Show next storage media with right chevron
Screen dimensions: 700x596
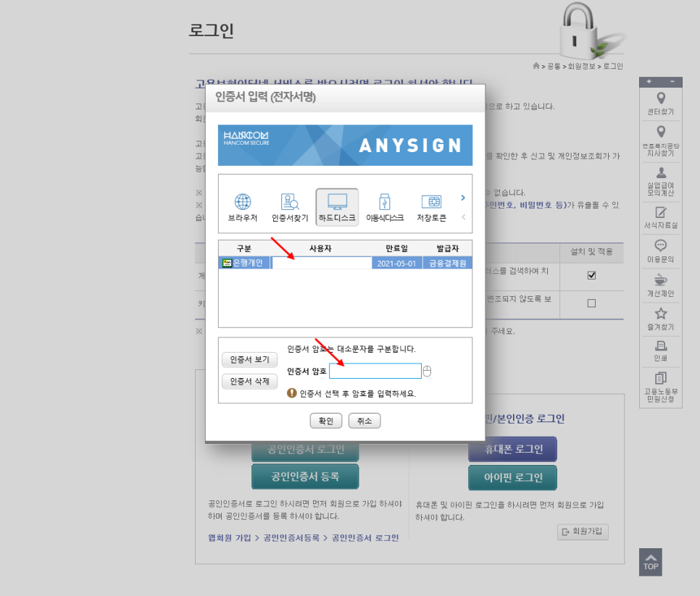pos(463,198)
